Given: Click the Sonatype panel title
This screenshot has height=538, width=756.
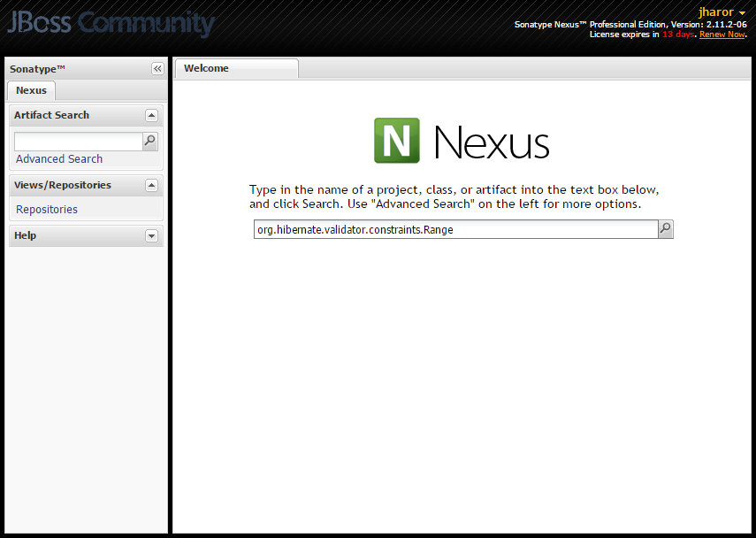Looking at the screenshot, I should [x=37, y=69].
